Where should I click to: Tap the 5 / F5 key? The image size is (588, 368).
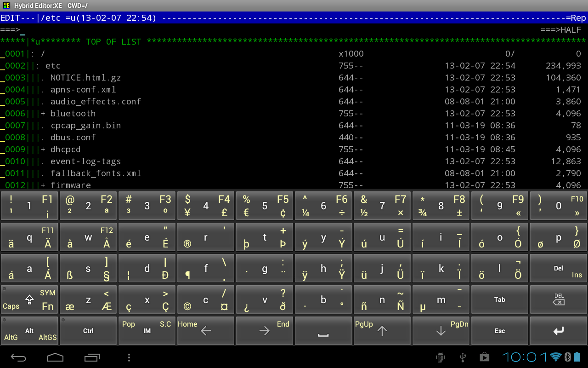click(x=265, y=206)
